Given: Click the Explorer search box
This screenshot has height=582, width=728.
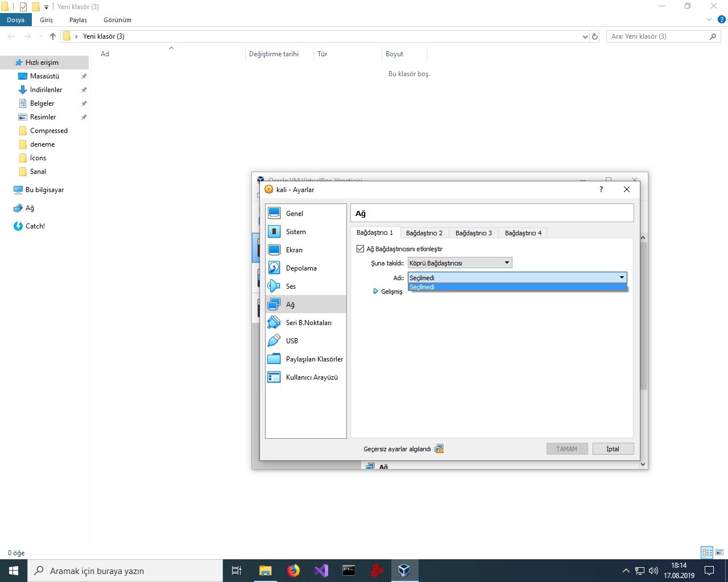Looking at the screenshot, I should tap(664, 36).
